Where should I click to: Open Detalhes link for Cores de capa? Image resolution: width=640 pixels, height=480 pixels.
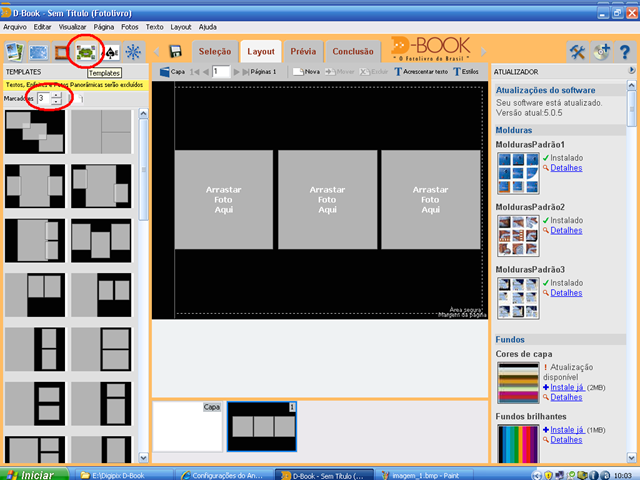pos(566,397)
